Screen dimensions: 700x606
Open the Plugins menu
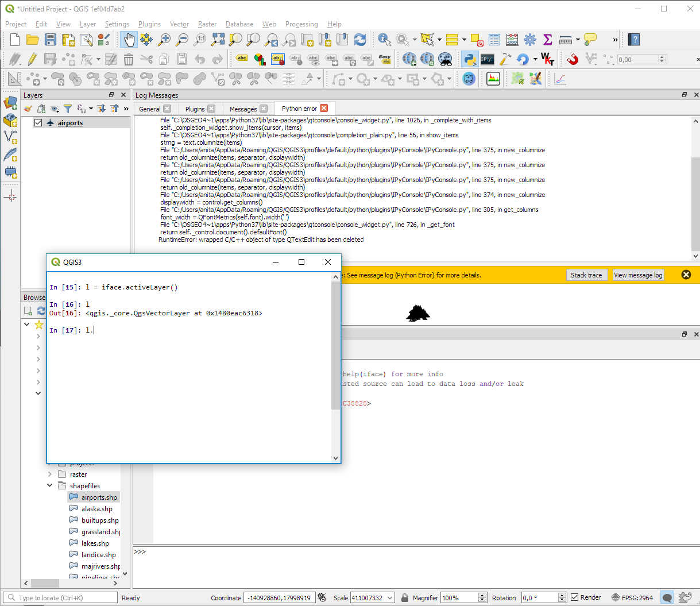[x=149, y=24]
